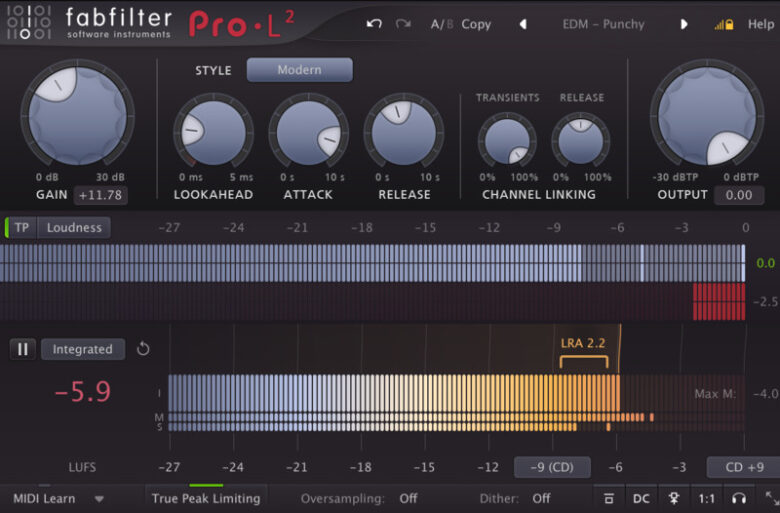780x513 pixels.
Task: Click the Max M: -4.0 readout
Action: coord(736,394)
